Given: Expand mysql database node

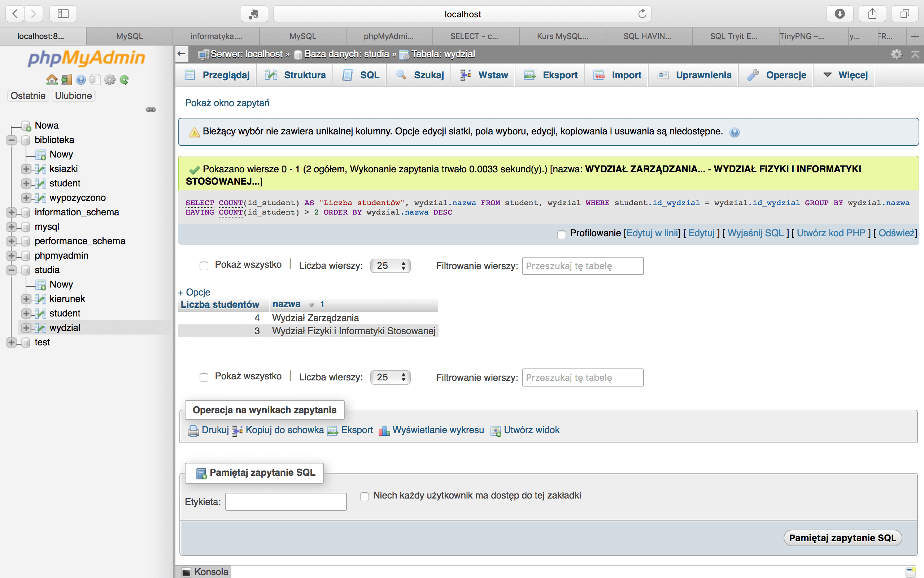Looking at the screenshot, I should click(x=12, y=227).
